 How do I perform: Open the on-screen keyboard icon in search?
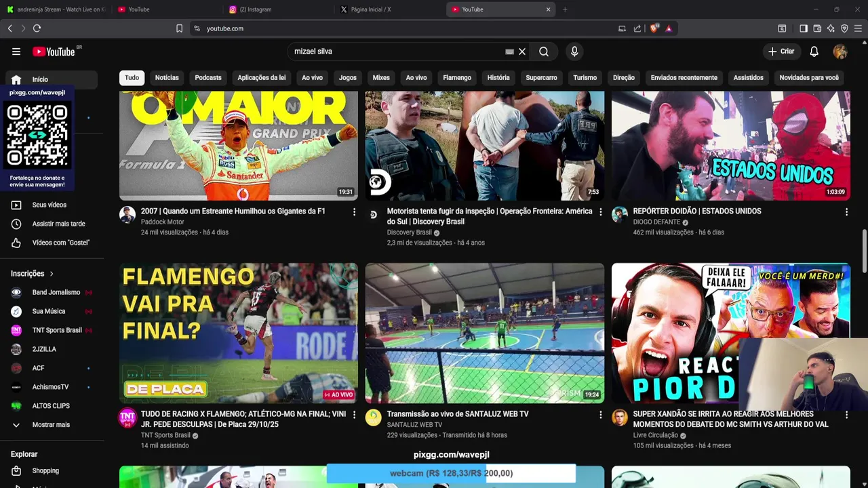(509, 52)
